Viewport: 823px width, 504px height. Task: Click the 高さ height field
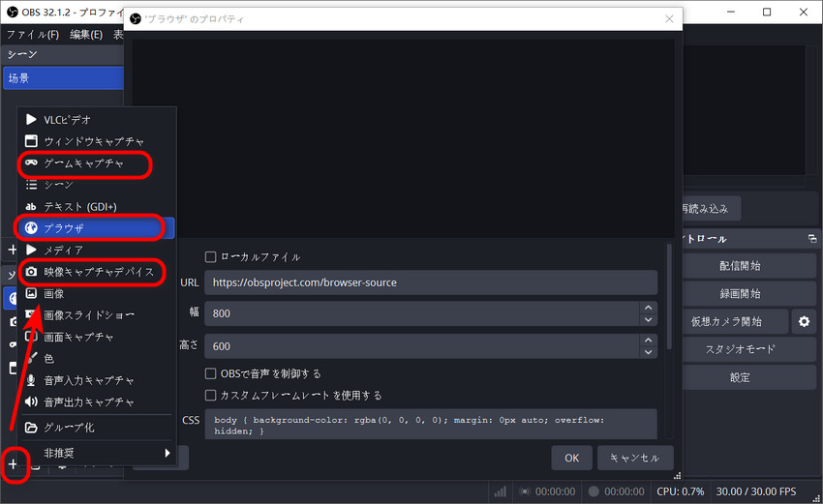[421, 346]
